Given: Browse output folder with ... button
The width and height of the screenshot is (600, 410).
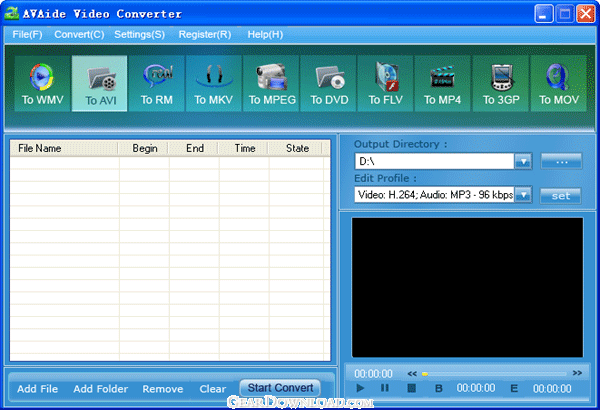Looking at the screenshot, I should [561, 162].
